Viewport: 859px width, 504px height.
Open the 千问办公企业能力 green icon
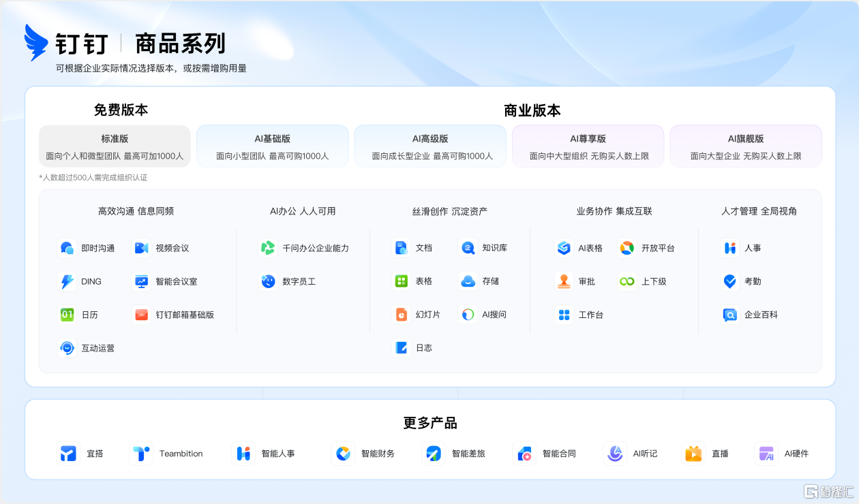coord(268,248)
